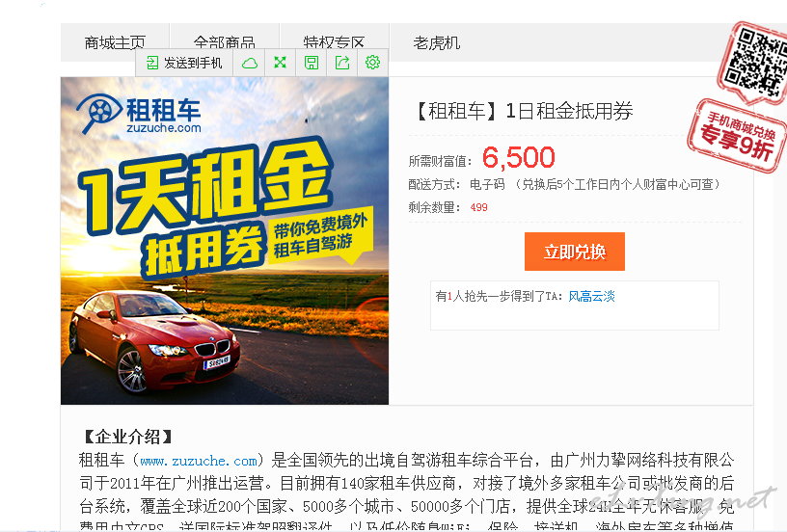Click the QR code stamp
The image size is (787, 532).
pyautogui.click(x=754, y=62)
